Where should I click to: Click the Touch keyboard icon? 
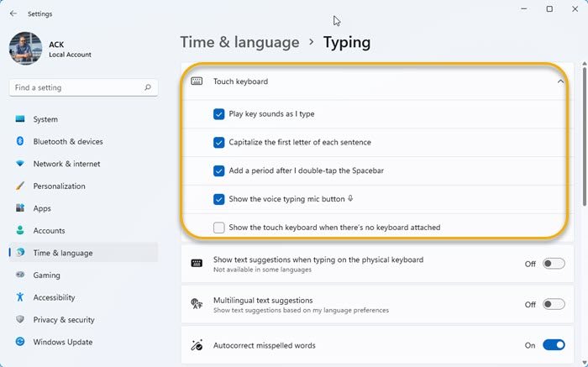tap(197, 81)
